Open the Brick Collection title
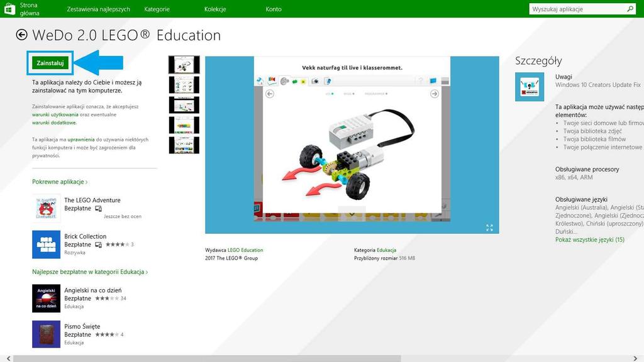 86,236
